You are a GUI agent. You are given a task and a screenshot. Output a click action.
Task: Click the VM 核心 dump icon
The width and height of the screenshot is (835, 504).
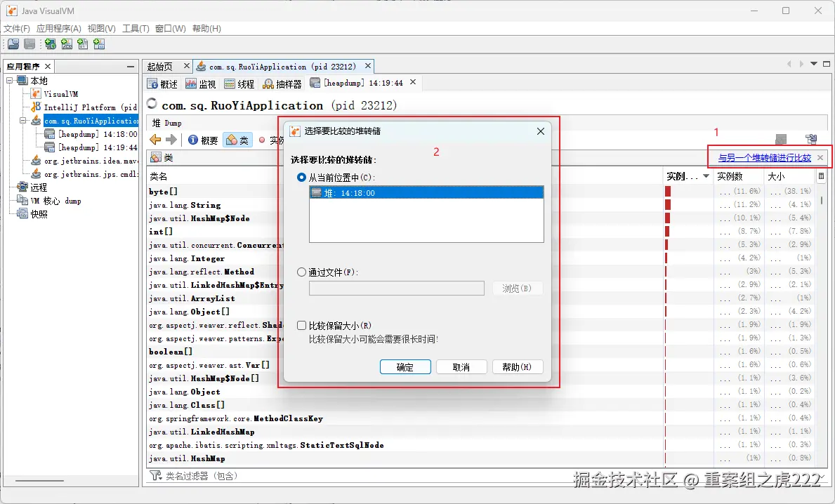tap(22, 200)
